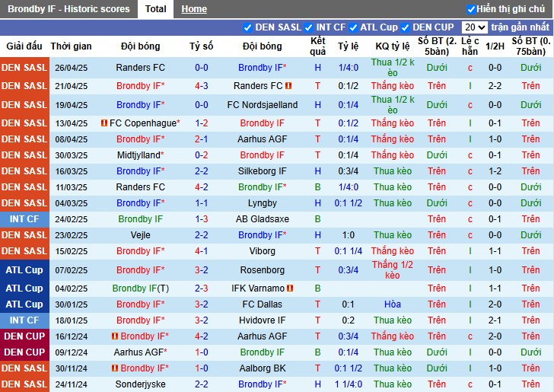This screenshot has width=554, height=392.
Task: Click the Rosenborg team name
Action: pyautogui.click(x=262, y=270)
